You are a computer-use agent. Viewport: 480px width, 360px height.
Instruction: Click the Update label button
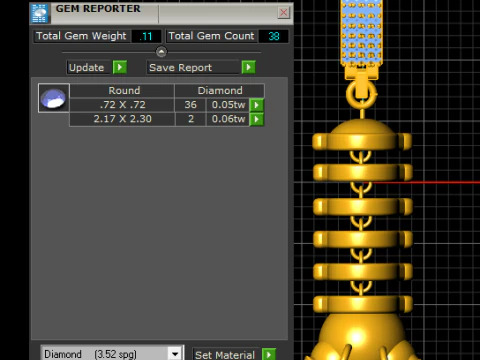(88, 67)
